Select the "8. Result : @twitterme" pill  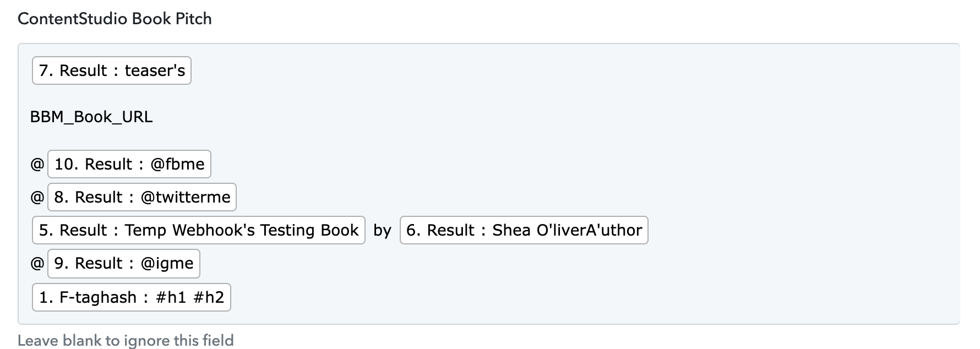pyautogui.click(x=142, y=197)
